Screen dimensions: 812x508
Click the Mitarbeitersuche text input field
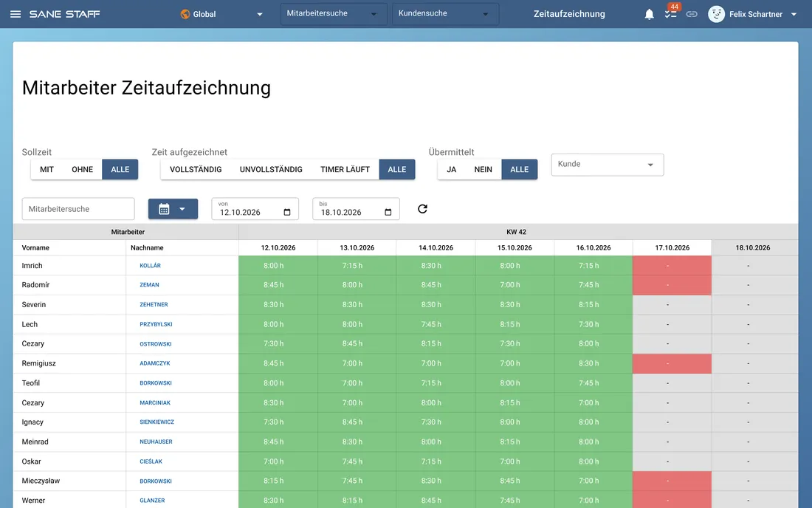pos(78,209)
